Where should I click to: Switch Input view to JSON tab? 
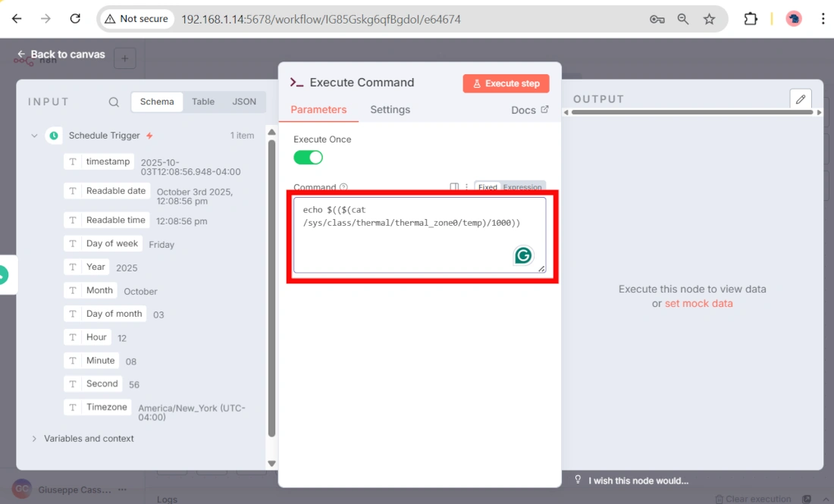(x=244, y=102)
